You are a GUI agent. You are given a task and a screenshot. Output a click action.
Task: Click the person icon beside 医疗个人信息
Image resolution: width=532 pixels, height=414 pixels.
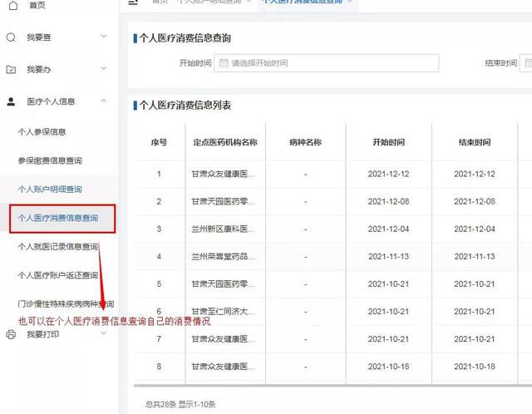(x=11, y=101)
